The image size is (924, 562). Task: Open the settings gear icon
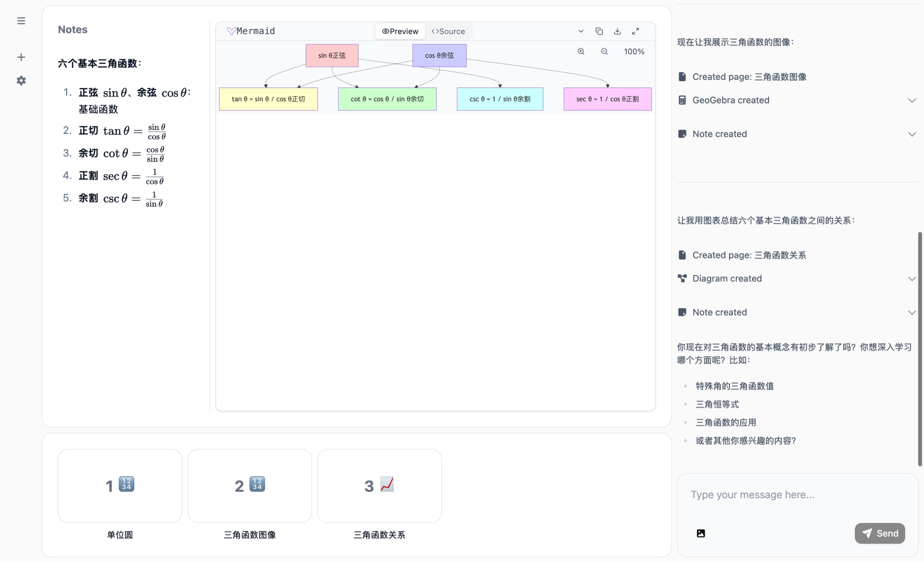coord(21,81)
